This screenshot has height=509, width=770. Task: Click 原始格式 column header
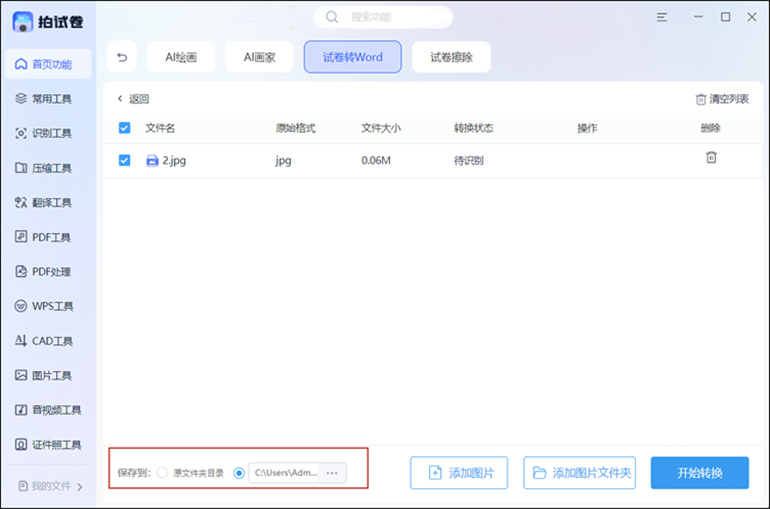[296, 128]
